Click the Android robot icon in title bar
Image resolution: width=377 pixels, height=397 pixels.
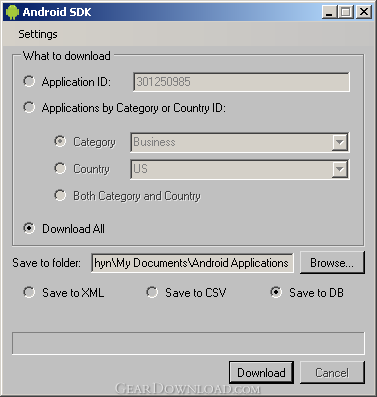point(12,12)
